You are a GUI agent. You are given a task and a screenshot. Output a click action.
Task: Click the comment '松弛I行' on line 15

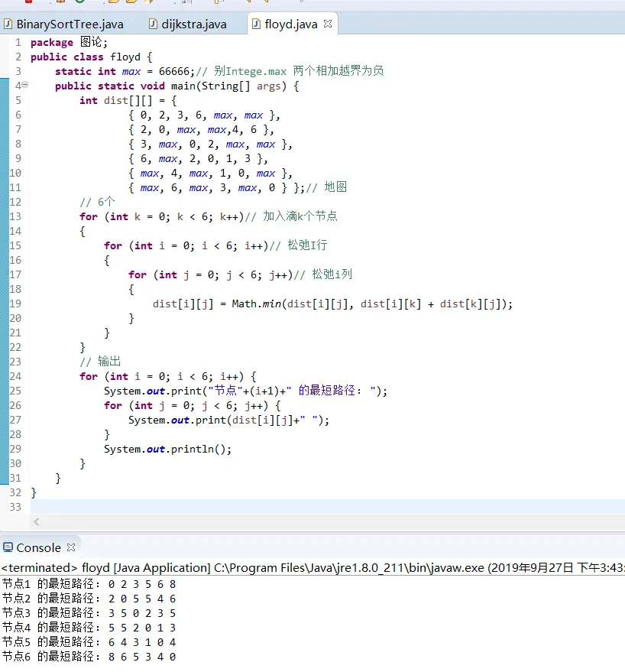(x=307, y=245)
